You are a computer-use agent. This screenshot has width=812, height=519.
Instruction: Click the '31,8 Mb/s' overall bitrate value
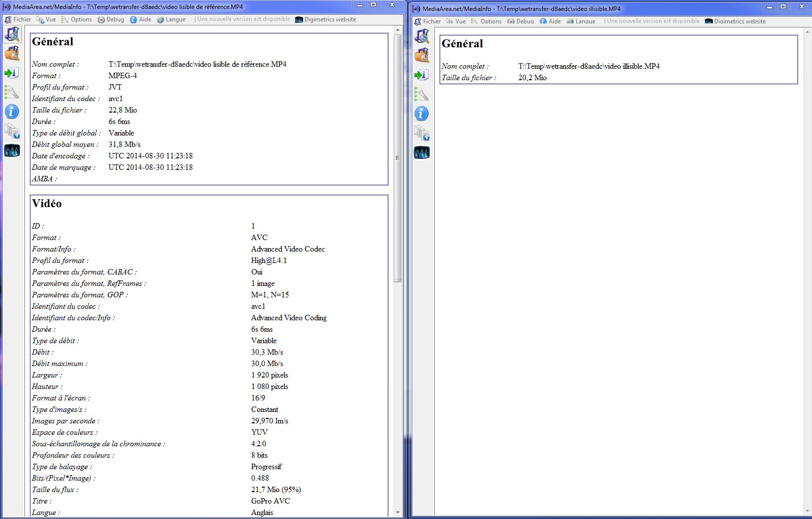point(125,144)
